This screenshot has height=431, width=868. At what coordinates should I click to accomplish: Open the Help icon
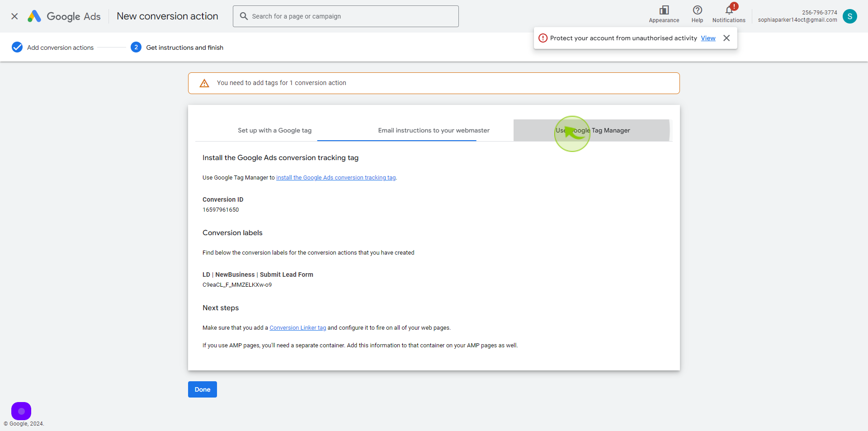[x=697, y=10]
